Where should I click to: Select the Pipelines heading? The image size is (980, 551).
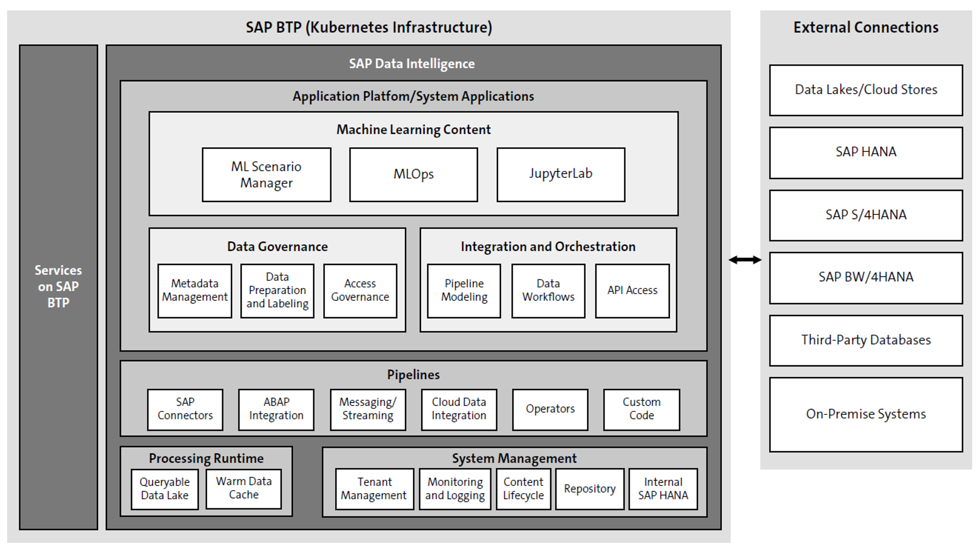pos(413,374)
